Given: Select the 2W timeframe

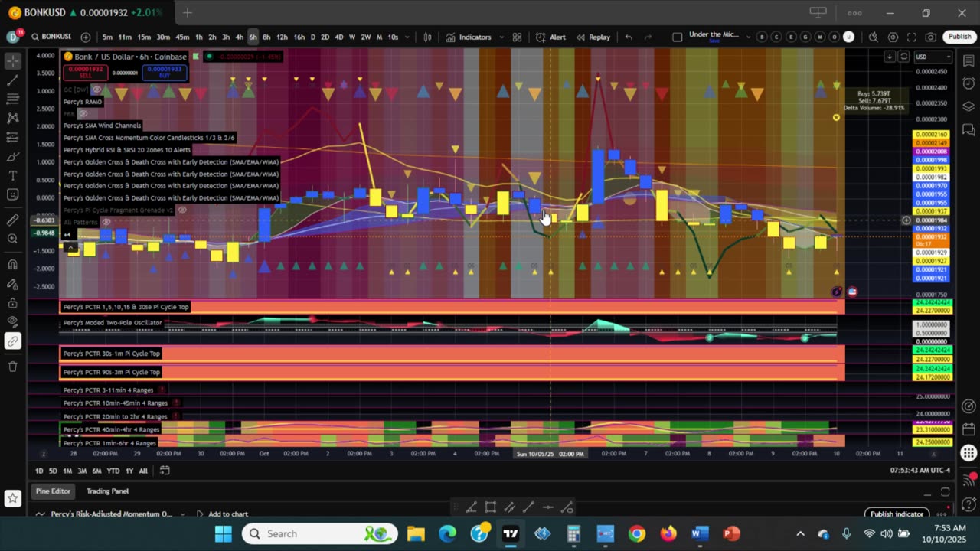Looking at the screenshot, I should click(365, 37).
